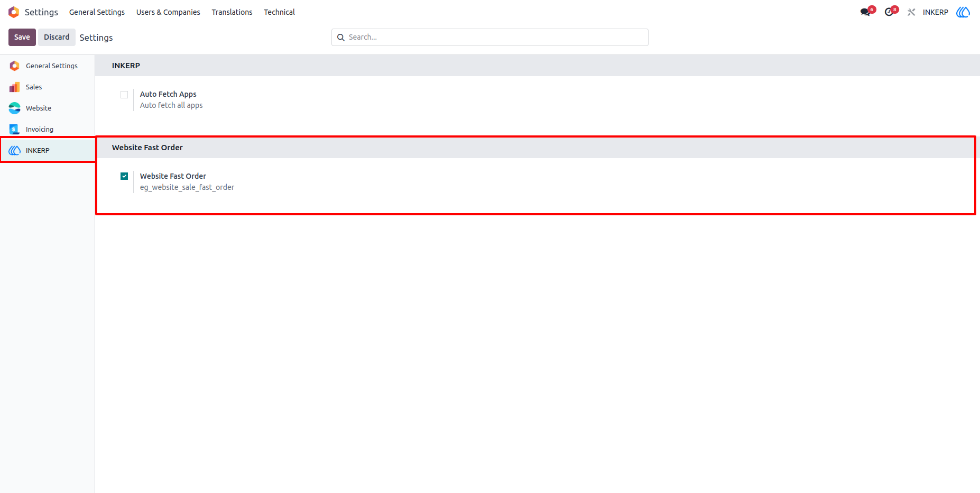Open the Translations menu
Image resolution: width=980 pixels, height=493 pixels.
(232, 12)
